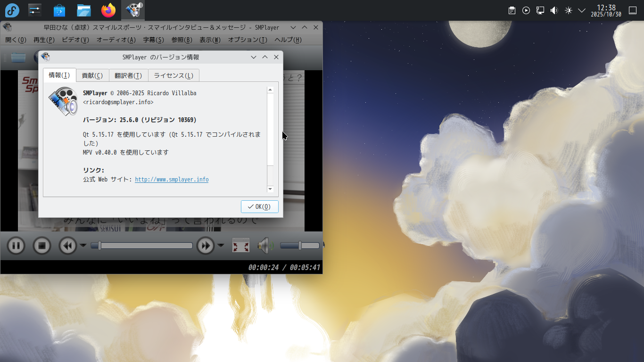Open the 表示(W) menu

coord(210,40)
